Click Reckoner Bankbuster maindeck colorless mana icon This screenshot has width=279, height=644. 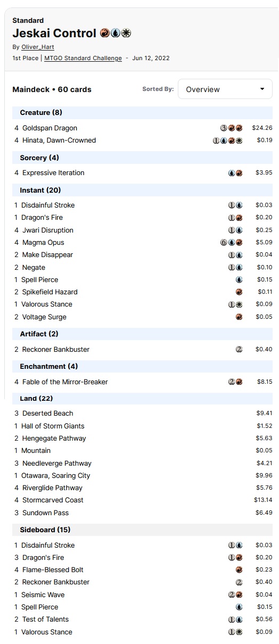click(x=239, y=350)
